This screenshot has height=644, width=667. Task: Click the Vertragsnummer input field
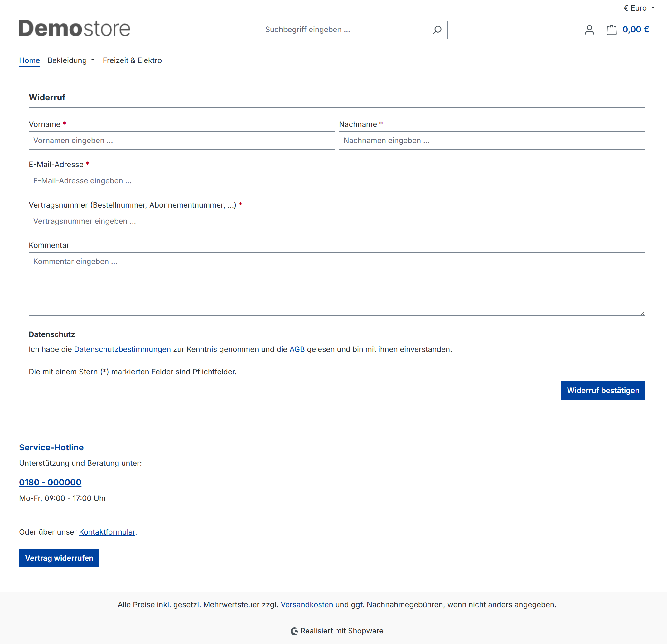click(337, 221)
